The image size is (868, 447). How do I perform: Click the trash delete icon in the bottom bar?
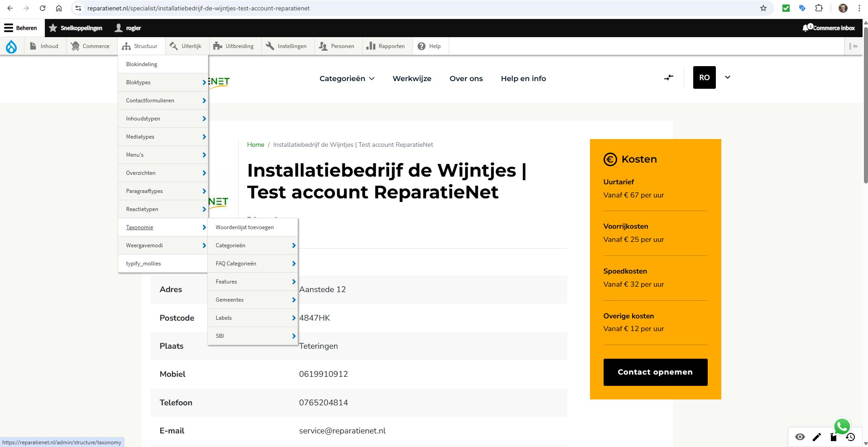click(833, 437)
